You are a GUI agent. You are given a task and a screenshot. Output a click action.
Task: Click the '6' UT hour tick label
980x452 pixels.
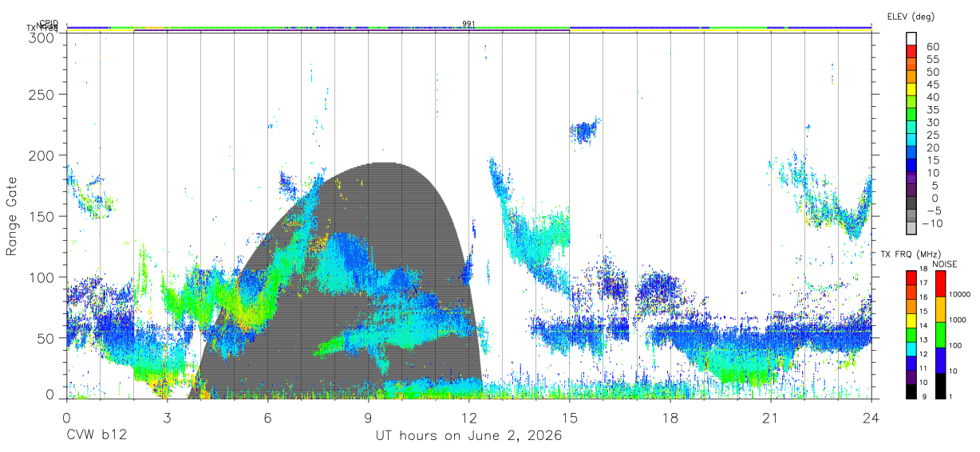coord(267,418)
